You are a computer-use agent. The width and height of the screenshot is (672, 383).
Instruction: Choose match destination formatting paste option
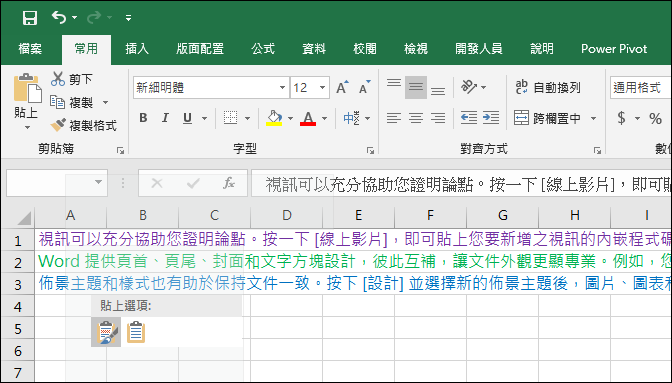point(136,332)
